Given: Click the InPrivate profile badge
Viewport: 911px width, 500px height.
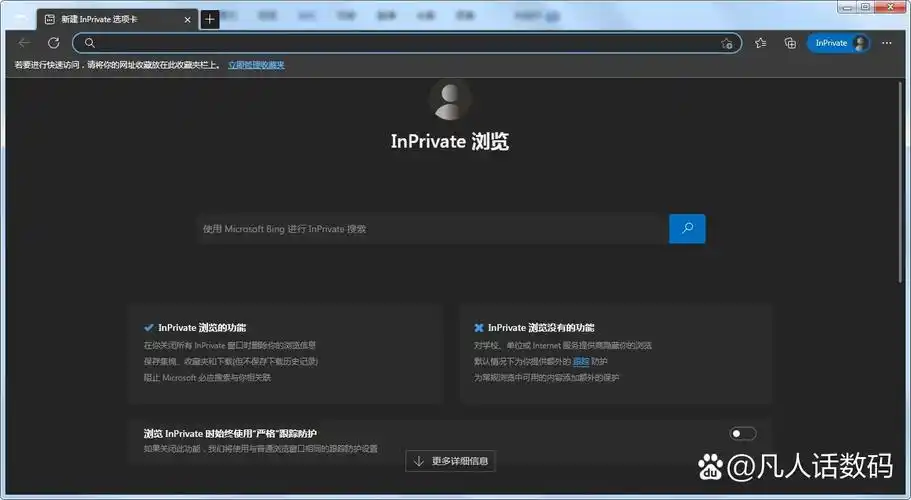Looking at the screenshot, I should tap(838, 43).
